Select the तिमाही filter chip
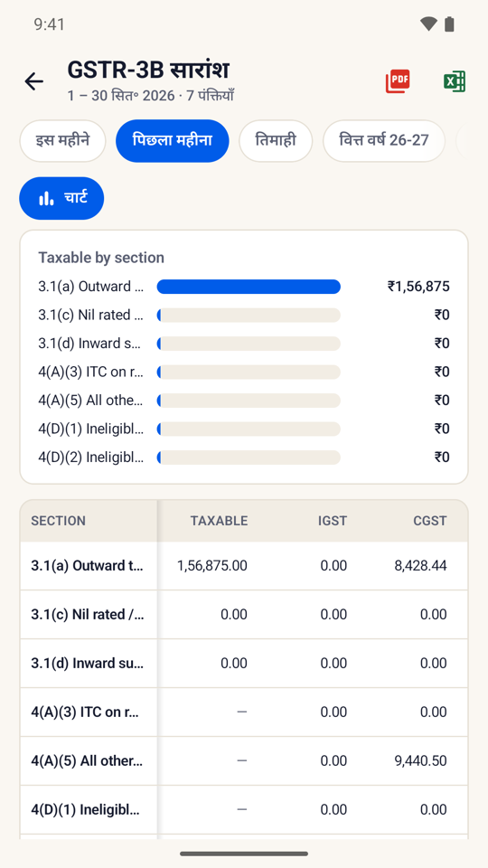Screen dimensions: 488x868 point(276,141)
